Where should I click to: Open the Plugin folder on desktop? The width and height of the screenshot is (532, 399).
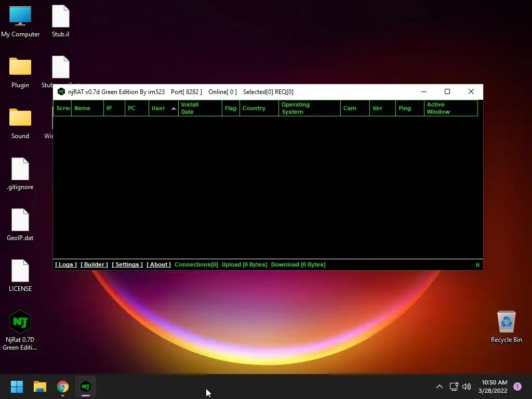click(x=20, y=72)
